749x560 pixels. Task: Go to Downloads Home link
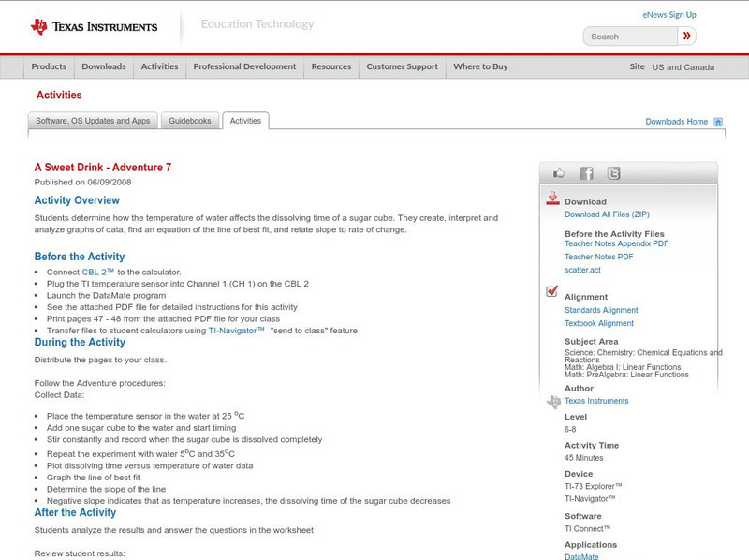click(x=676, y=122)
